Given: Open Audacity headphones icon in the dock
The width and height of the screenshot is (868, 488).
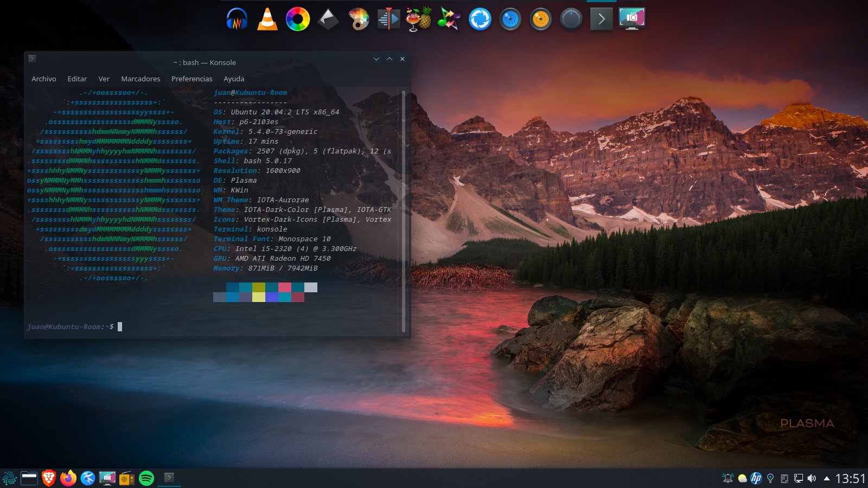Looking at the screenshot, I should pos(237,20).
